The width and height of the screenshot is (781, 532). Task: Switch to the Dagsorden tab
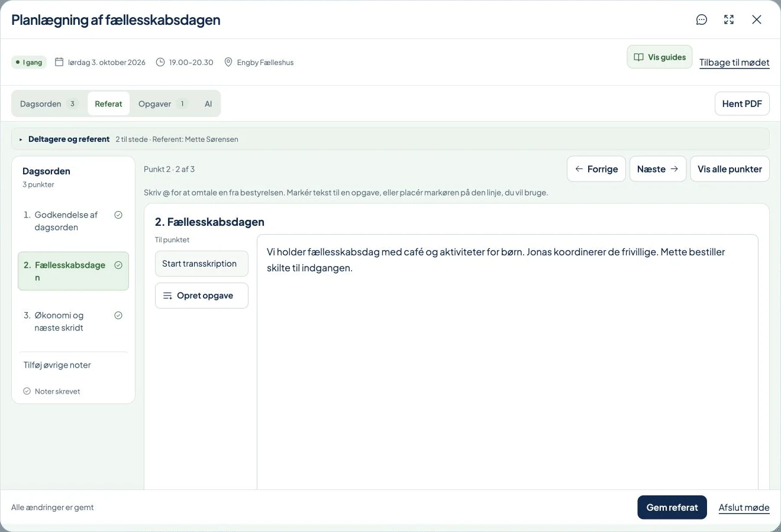click(x=49, y=103)
